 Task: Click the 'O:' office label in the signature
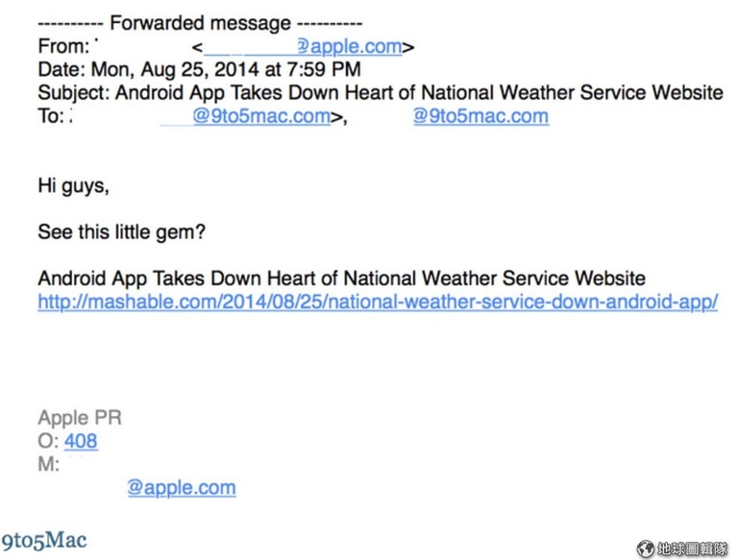(48, 442)
